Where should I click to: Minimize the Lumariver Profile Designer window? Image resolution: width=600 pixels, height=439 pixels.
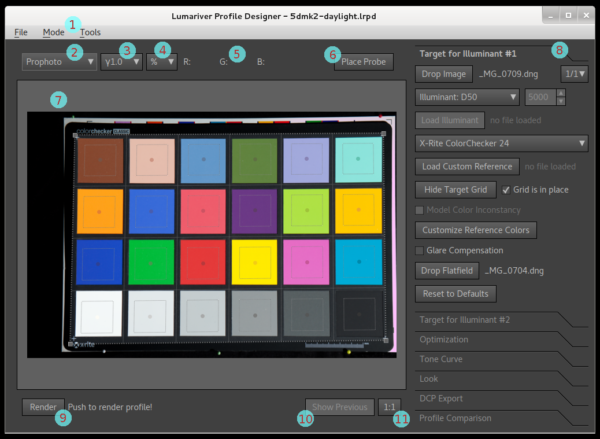(551, 16)
